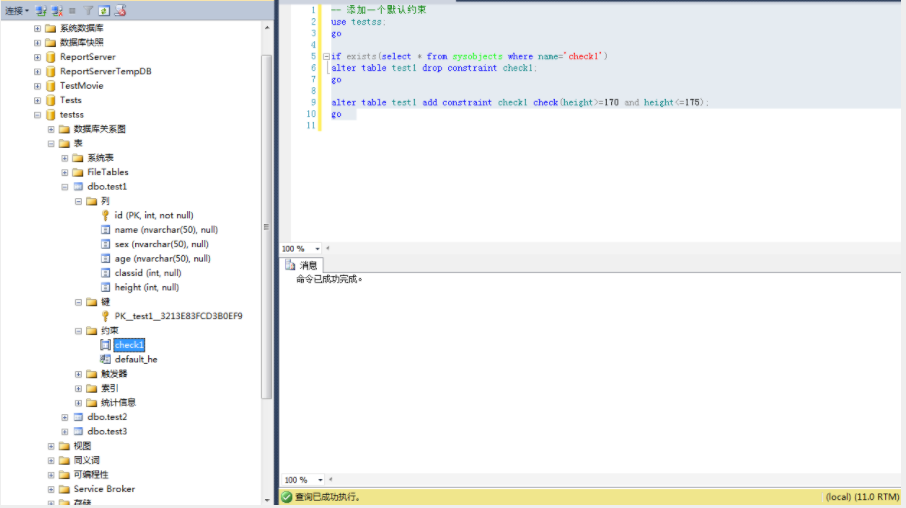This screenshot has width=906, height=508.
Task: Select the ReportServerTempDB database
Action: pos(106,71)
